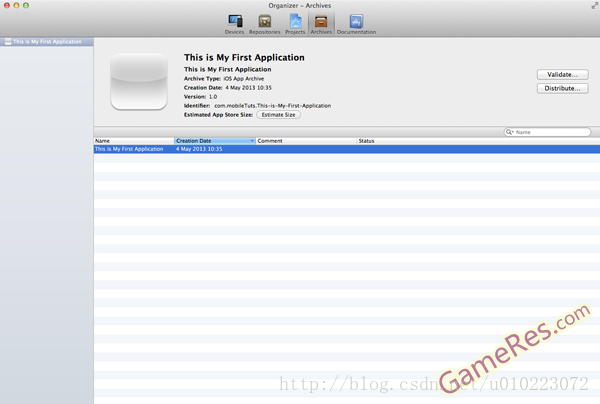Image resolution: width=600 pixels, height=404 pixels.
Task: Click the application icon placeholder thumbnail
Action: pyautogui.click(x=139, y=81)
